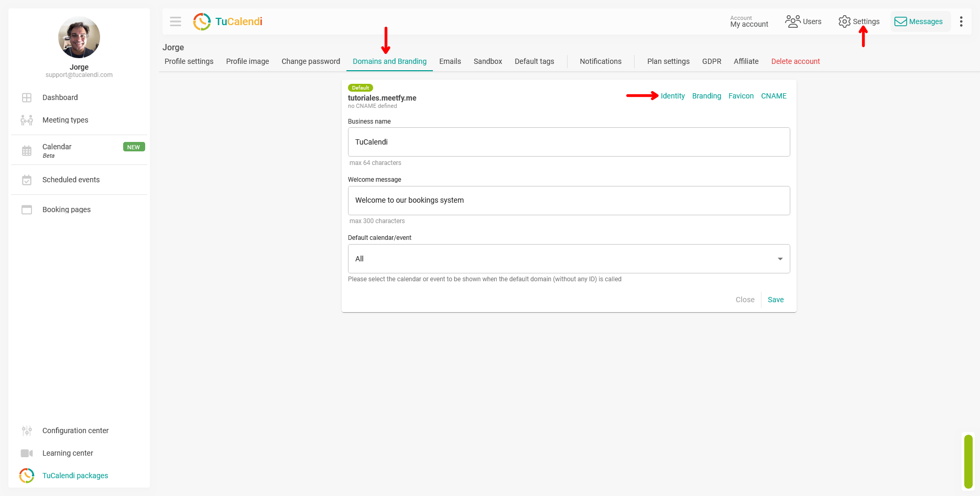Open Scheduled events
The width and height of the screenshot is (980, 496).
click(71, 180)
